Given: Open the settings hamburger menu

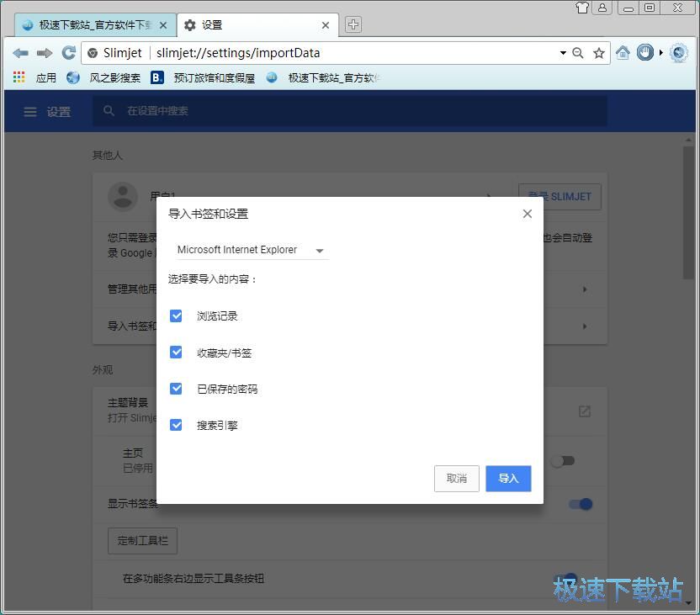Looking at the screenshot, I should point(30,112).
